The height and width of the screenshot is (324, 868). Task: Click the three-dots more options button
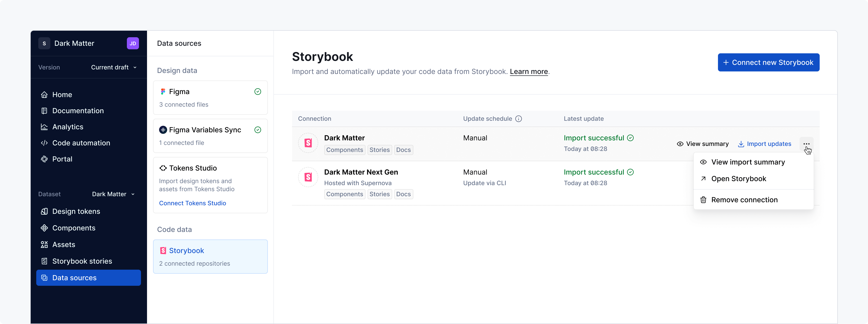[x=806, y=144]
